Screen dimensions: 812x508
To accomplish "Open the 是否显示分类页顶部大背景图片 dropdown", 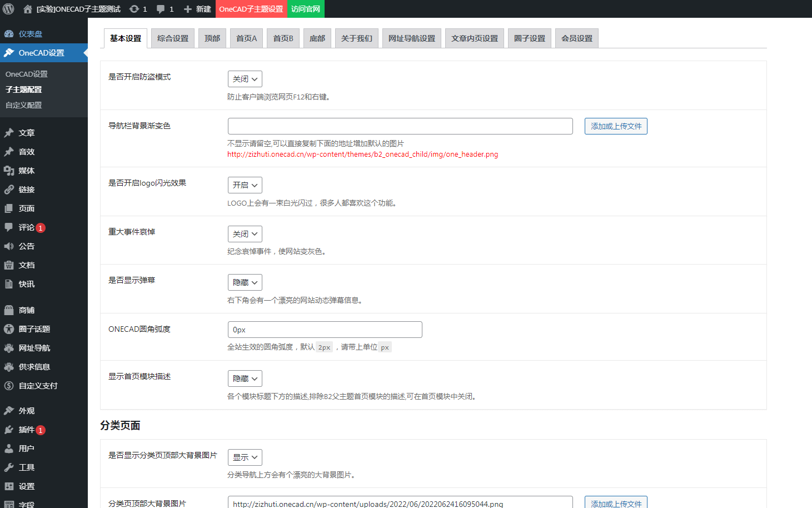I will click(x=245, y=457).
